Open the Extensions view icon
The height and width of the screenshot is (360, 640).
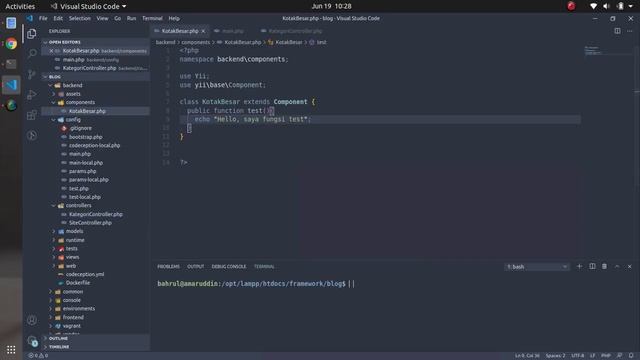tap(31, 115)
